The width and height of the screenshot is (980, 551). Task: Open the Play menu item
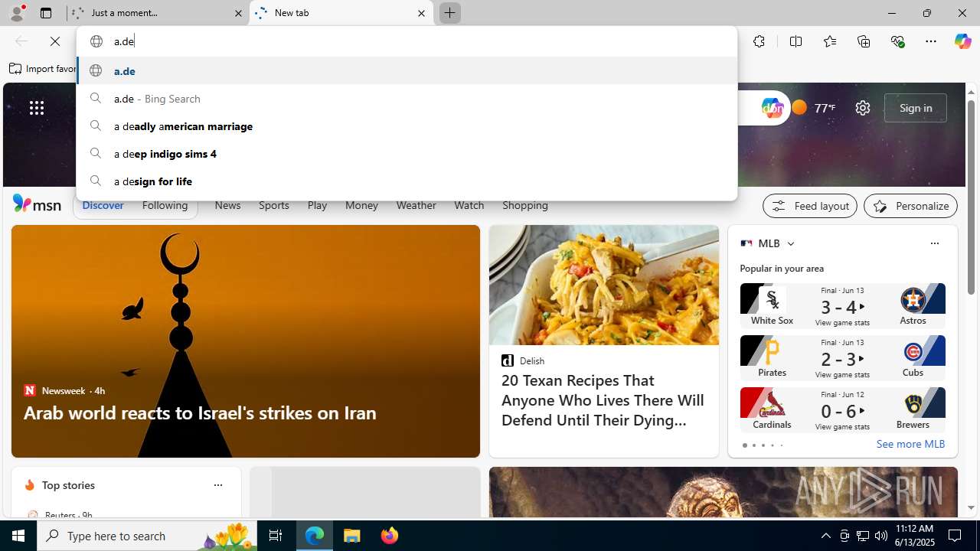click(317, 205)
